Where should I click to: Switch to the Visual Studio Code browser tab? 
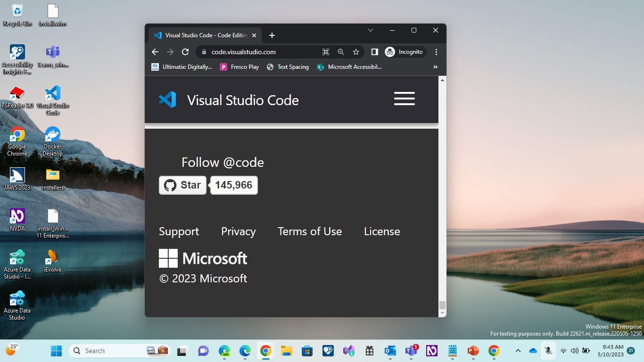pos(203,35)
